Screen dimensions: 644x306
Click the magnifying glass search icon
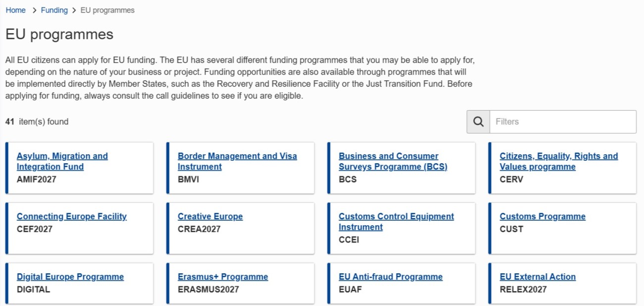(x=478, y=122)
